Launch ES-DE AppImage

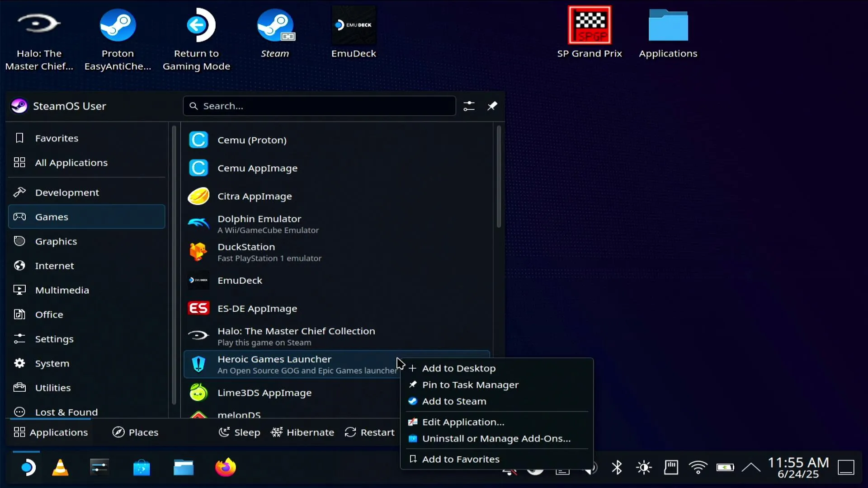tap(337, 309)
